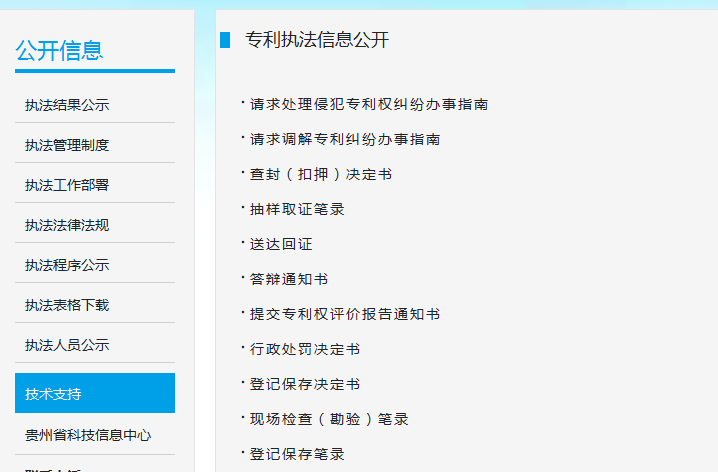Open 请求处理侵犯专利权纠纷办事指南 link
Image resolution: width=718 pixels, height=472 pixels.
click(369, 104)
